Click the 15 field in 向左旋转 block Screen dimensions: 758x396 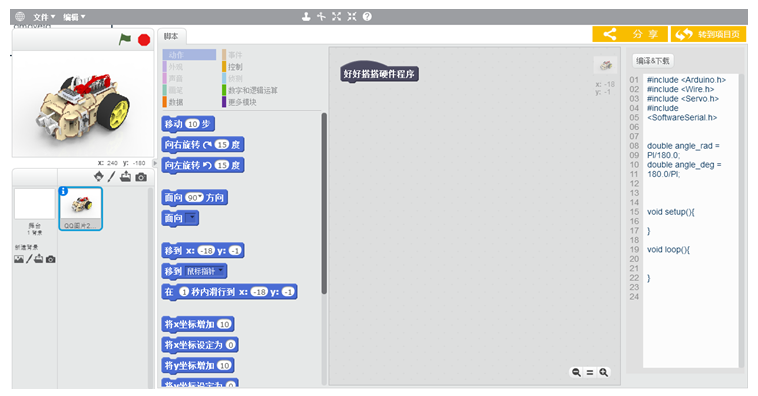click(x=222, y=165)
